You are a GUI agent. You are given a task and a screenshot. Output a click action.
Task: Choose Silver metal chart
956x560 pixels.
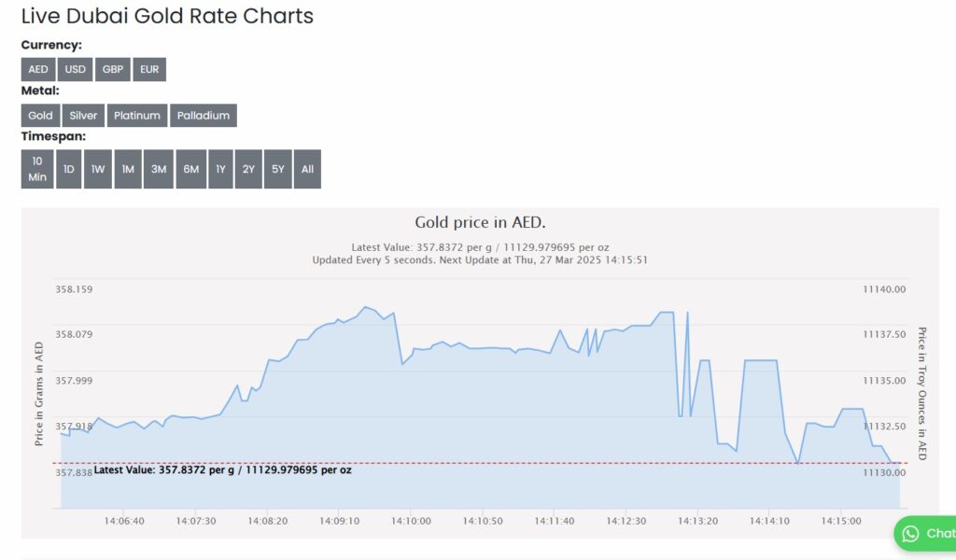click(83, 115)
